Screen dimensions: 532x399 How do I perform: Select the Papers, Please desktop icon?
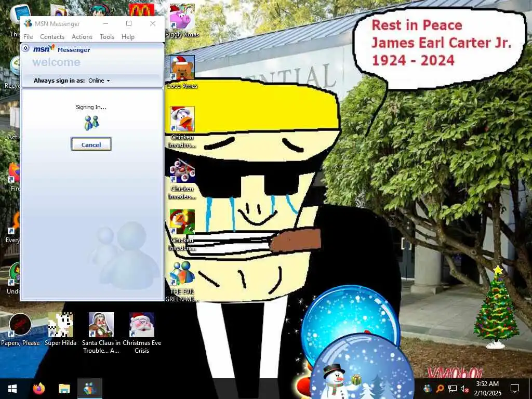point(20,329)
